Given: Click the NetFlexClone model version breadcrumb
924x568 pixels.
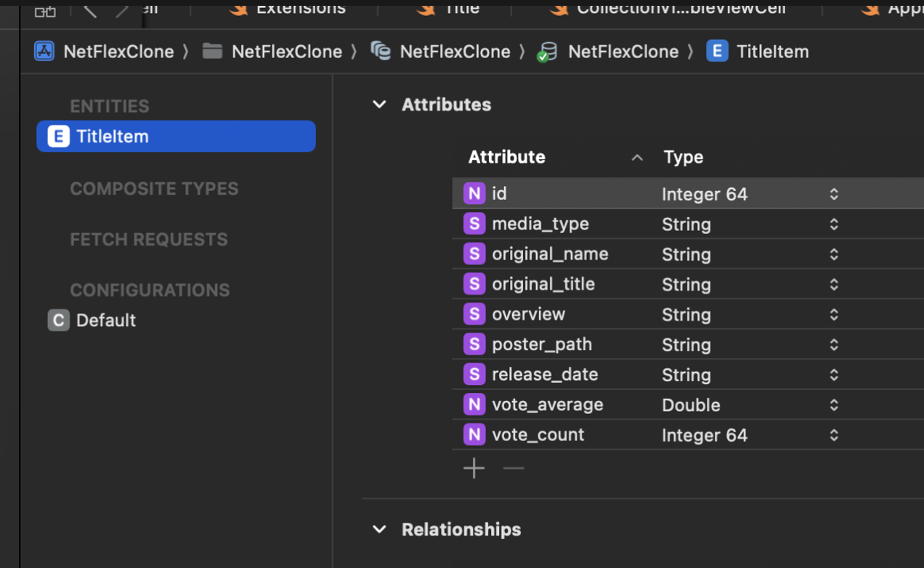Looking at the screenshot, I should coord(623,52).
